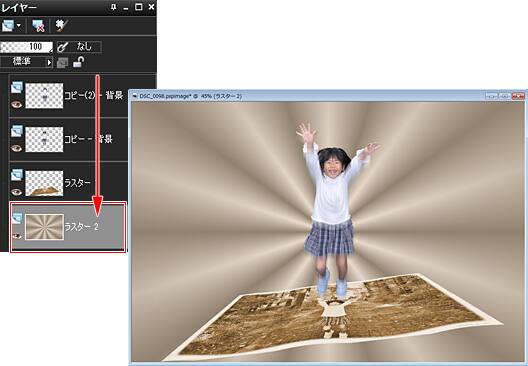528x366 pixels.
Task: Toggle visibility of ラスター 1 layer
Action: click(16, 192)
